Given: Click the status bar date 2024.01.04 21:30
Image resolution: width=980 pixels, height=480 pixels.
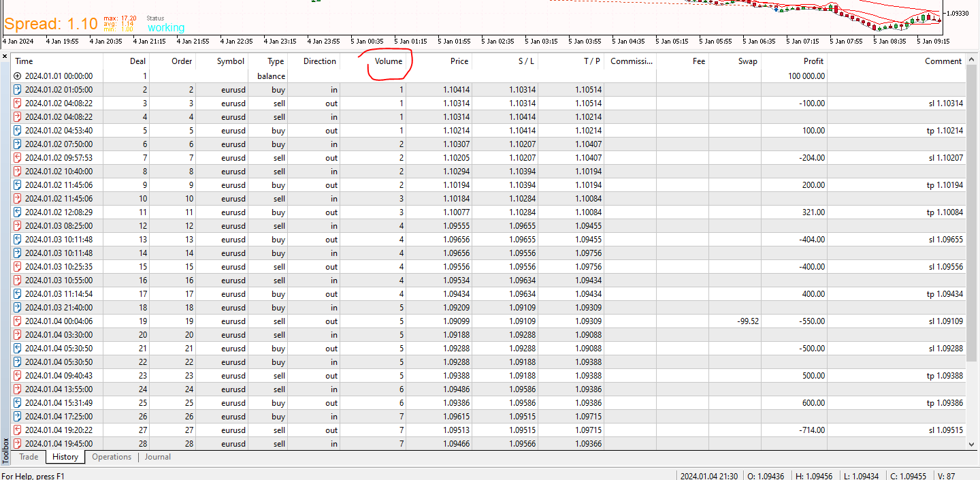Looking at the screenshot, I should [710, 476].
